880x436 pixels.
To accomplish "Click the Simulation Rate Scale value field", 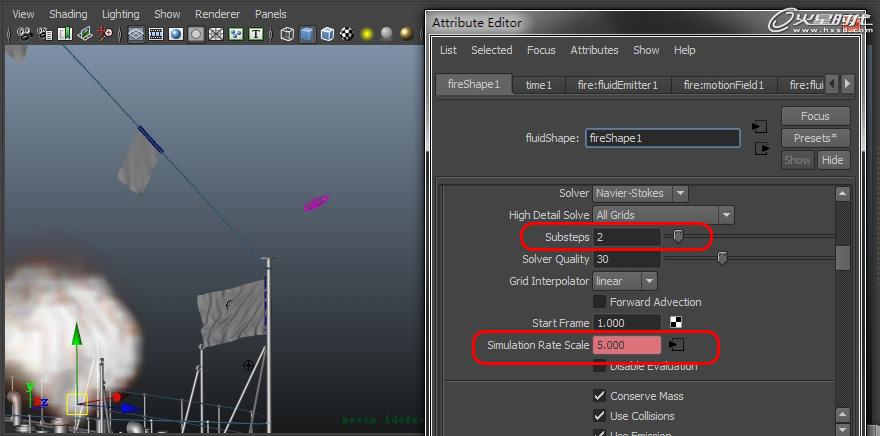I will point(627,345).
